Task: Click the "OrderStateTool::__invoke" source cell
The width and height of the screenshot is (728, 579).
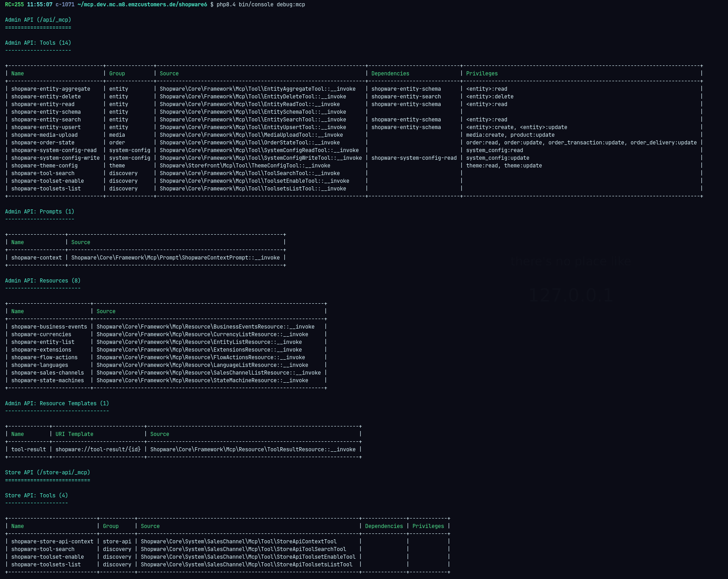Action: 250,143
